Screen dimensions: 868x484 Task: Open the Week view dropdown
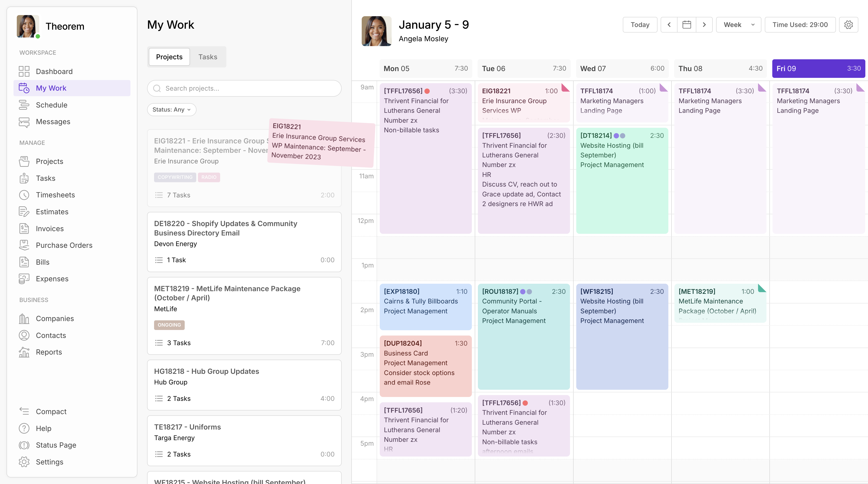738,25
